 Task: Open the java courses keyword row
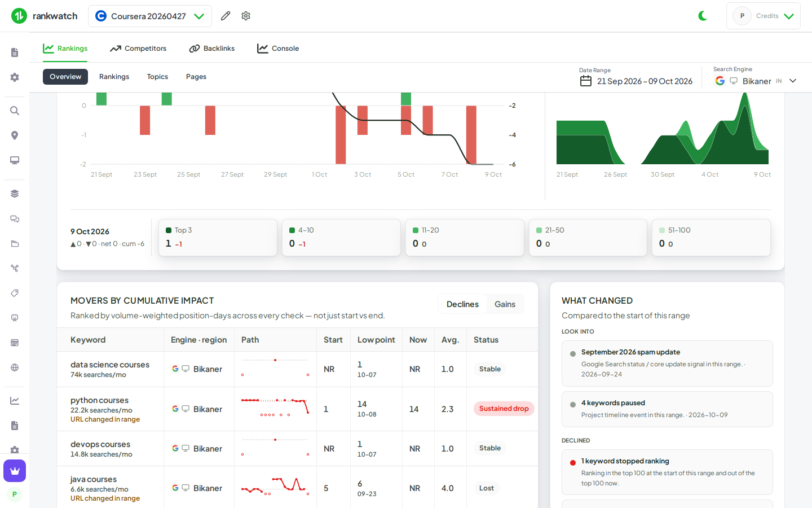(297, 488)
